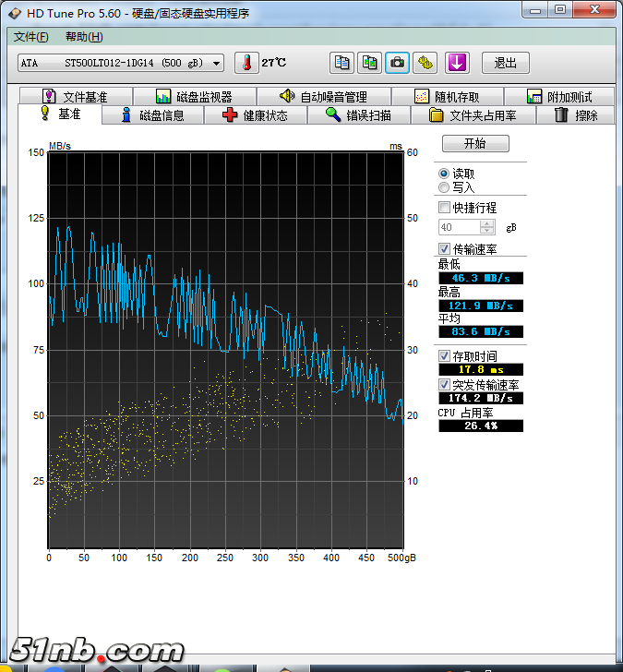Uncheck the 传输速率 transfer rate checkbox
The image size is (623, 672).
444,249
